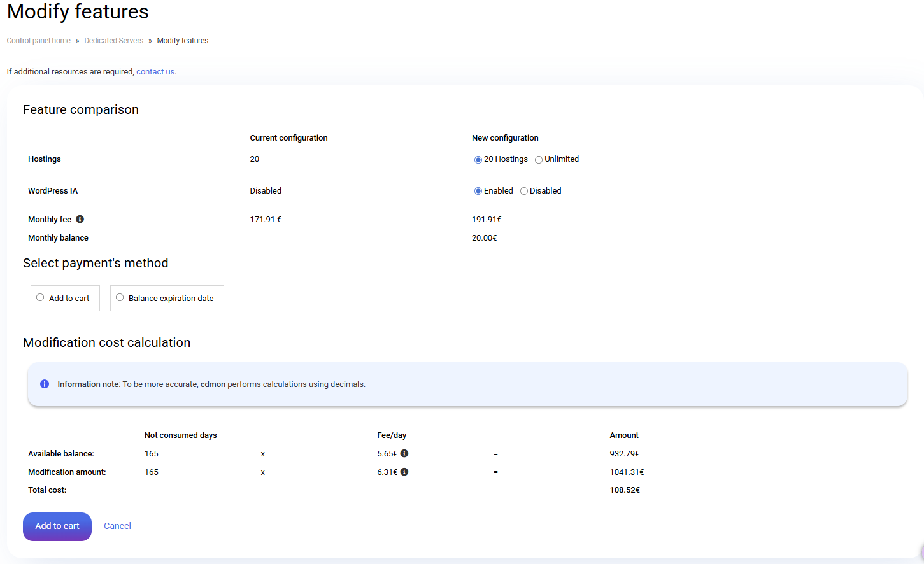Screen dimensions: 924x564
Task: Click the Modify features page heading
Action: (78, 11)
